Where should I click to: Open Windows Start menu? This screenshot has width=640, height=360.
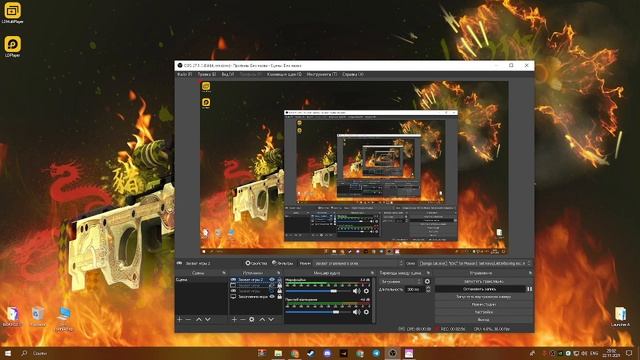(7, 353)
